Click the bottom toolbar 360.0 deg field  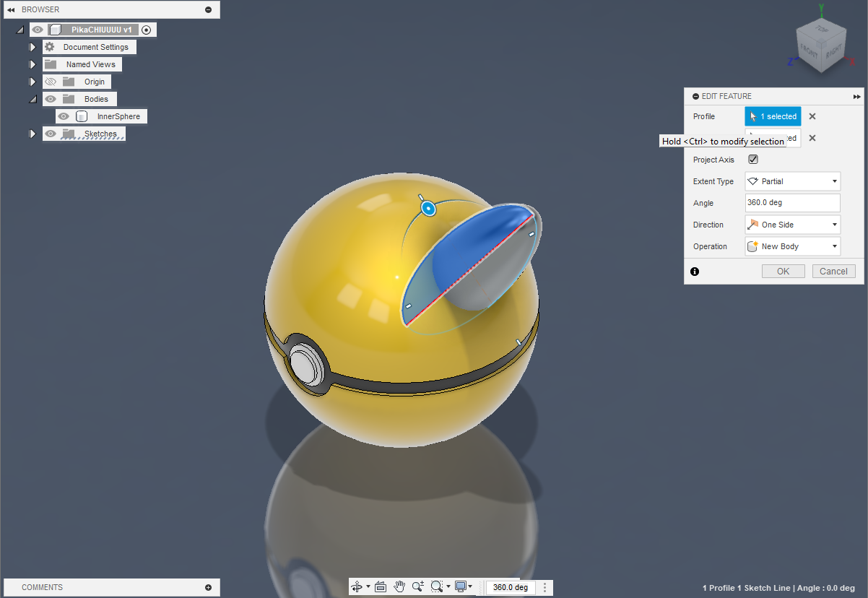(x=511, y=587)
